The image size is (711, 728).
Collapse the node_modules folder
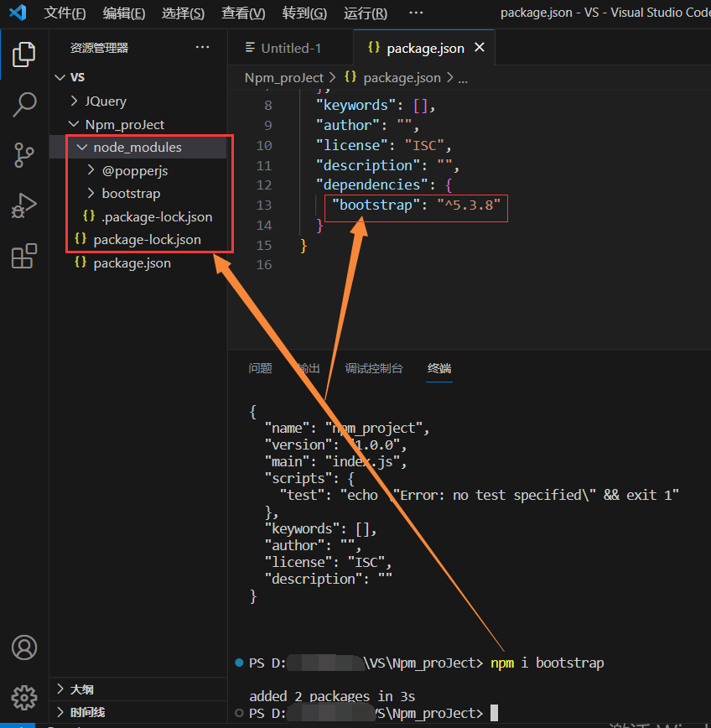pyautogui.click(x=82, y=147)
